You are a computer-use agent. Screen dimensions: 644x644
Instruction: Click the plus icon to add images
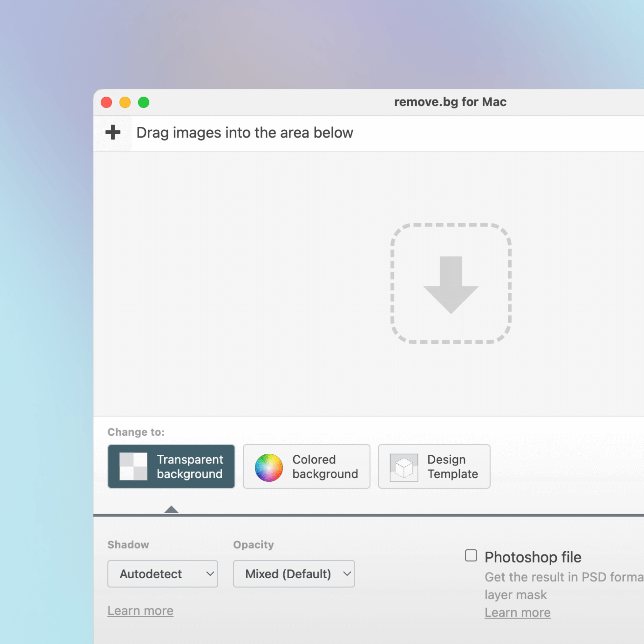click(x=113, y=132)
